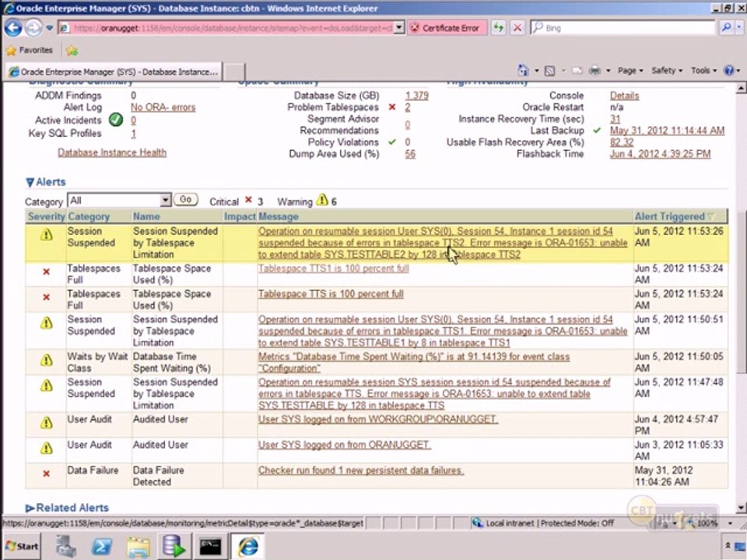Viewport: 747px width, 560px height.
Task: Open the Console Details link
Action: tap(625, 96)
